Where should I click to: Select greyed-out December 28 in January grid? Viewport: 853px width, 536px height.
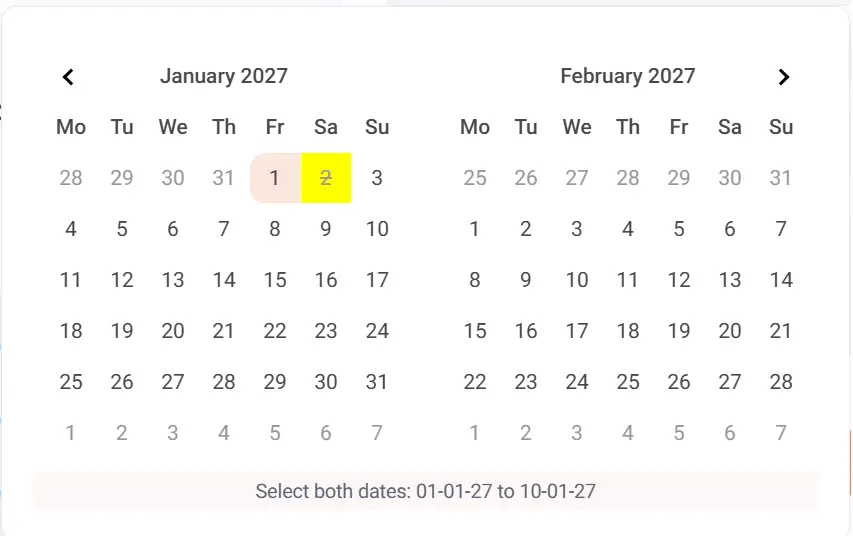pos(71,178)
